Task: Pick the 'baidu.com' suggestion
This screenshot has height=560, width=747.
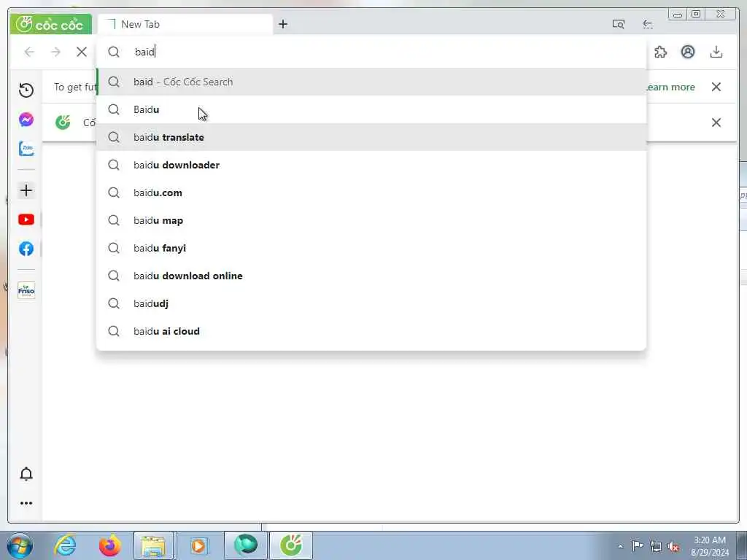Action: coord(371,192)
